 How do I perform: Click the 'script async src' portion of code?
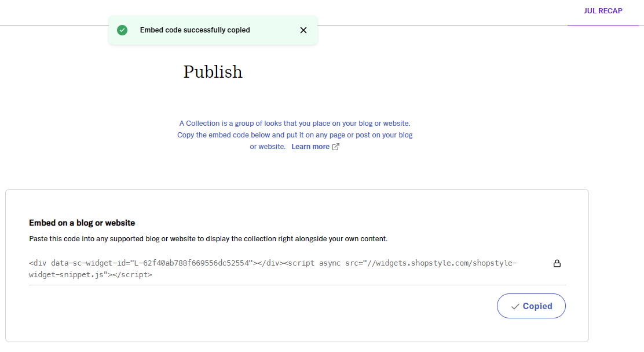click(321, 263)
